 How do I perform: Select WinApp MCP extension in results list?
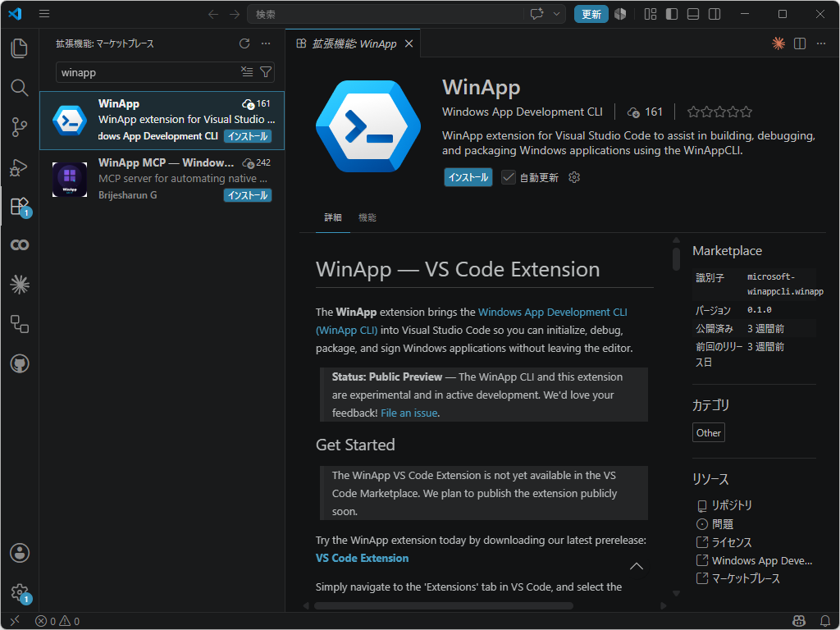point(162,179)
